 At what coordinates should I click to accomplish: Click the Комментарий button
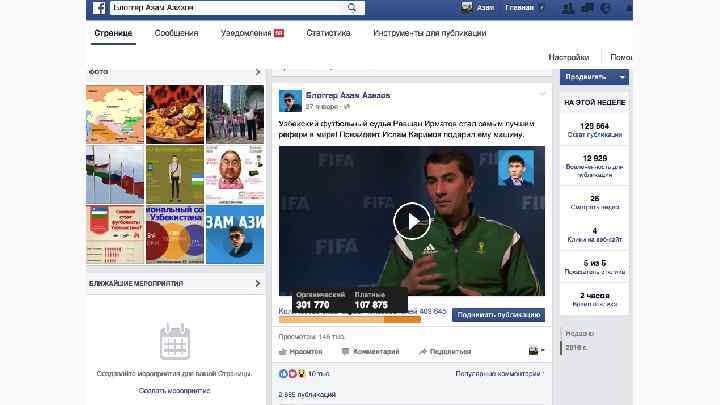[371, 352]
